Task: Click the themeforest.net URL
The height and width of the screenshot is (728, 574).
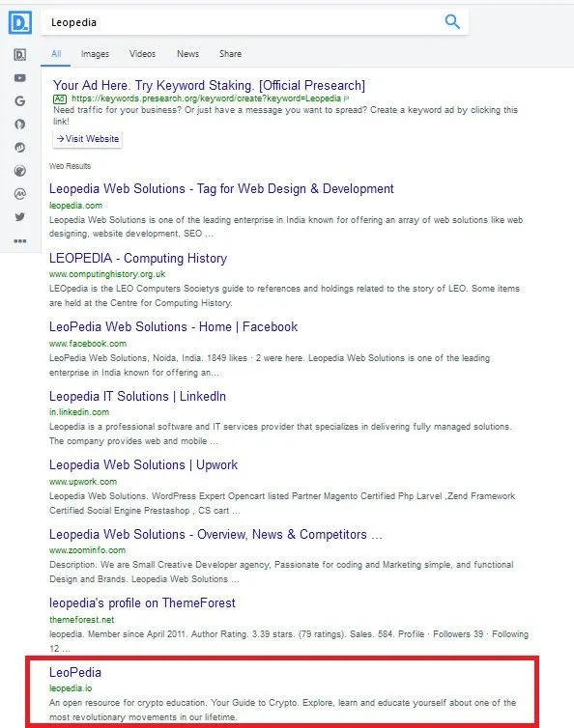Action: click(82, 619)
